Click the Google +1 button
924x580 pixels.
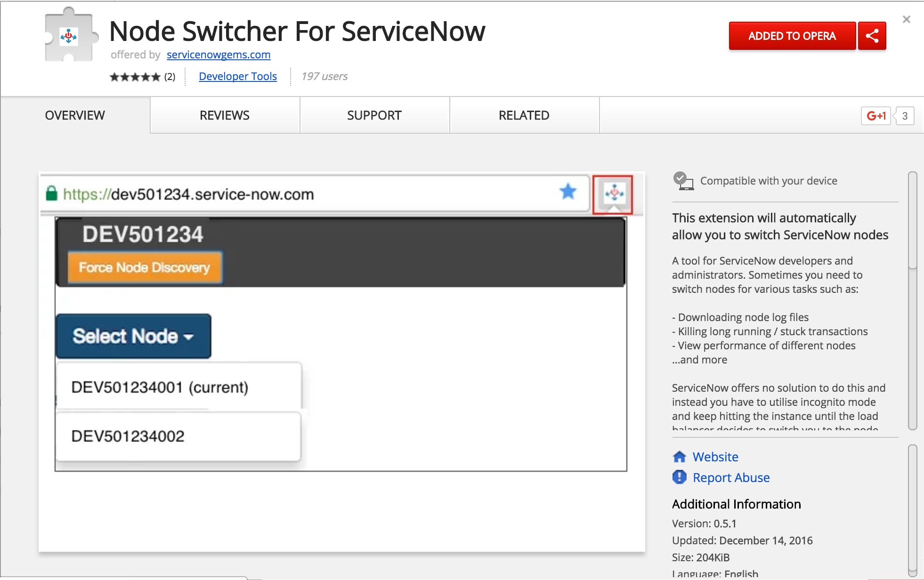tap(876, 116)
